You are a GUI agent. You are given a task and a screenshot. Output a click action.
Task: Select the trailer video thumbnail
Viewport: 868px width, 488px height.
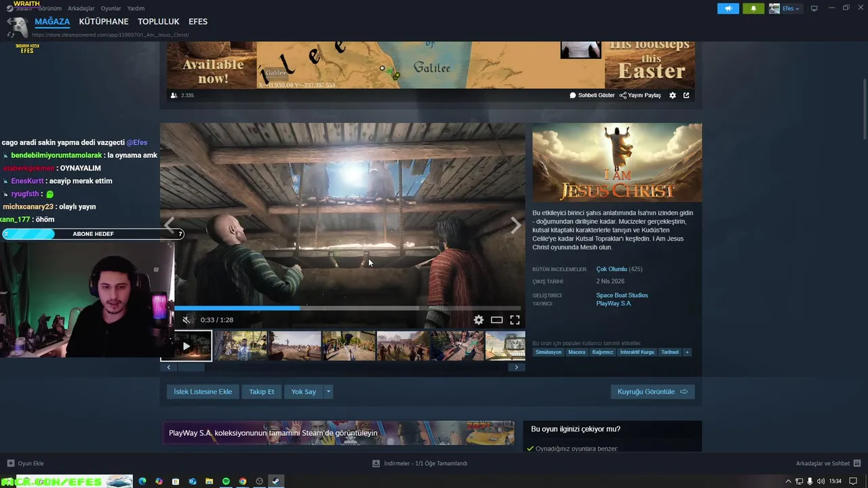tap(186, 346)
